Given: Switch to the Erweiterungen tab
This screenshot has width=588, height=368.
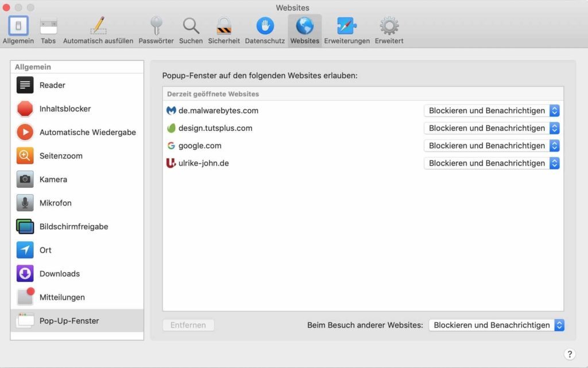Looking at the screenshot, I should coord(346,29).
